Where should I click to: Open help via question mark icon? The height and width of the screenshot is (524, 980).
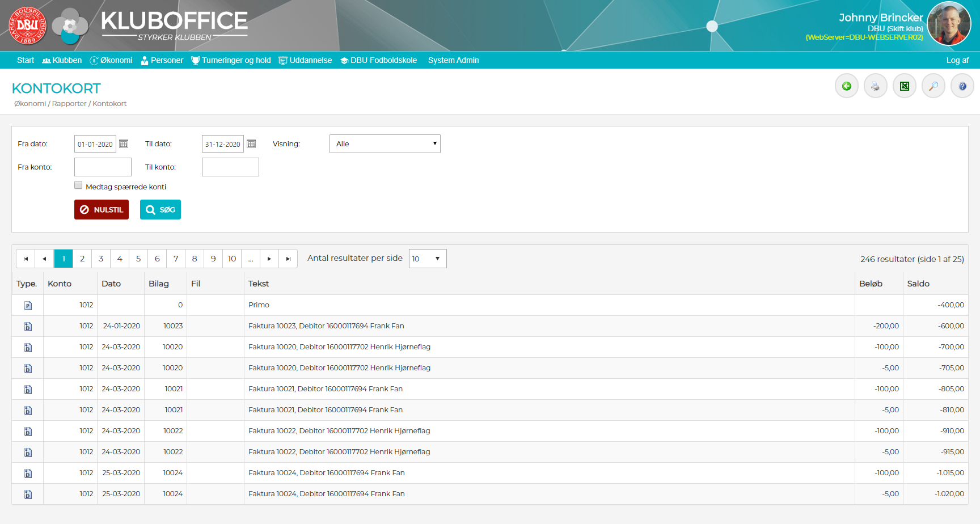pyautogui.click(x=962, y=86)
